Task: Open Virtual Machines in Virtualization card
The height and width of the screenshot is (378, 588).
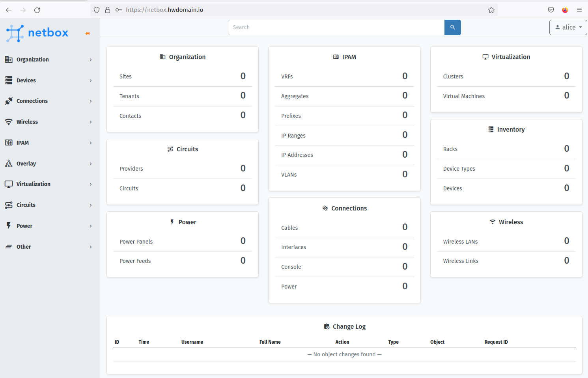Action: 463,96
